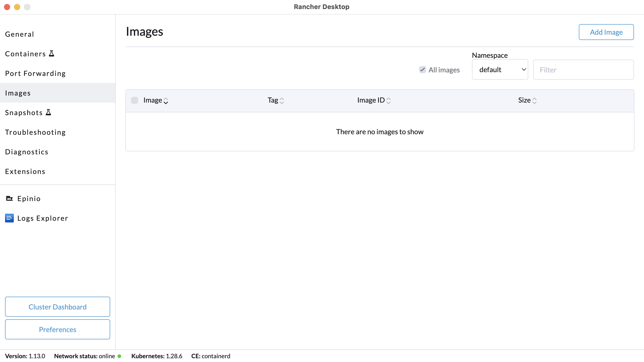The width and height of the screenshot is (644, 362).
Task: Click the Kubernetes: 1.28.6 status entry
Action: (157, 356)
